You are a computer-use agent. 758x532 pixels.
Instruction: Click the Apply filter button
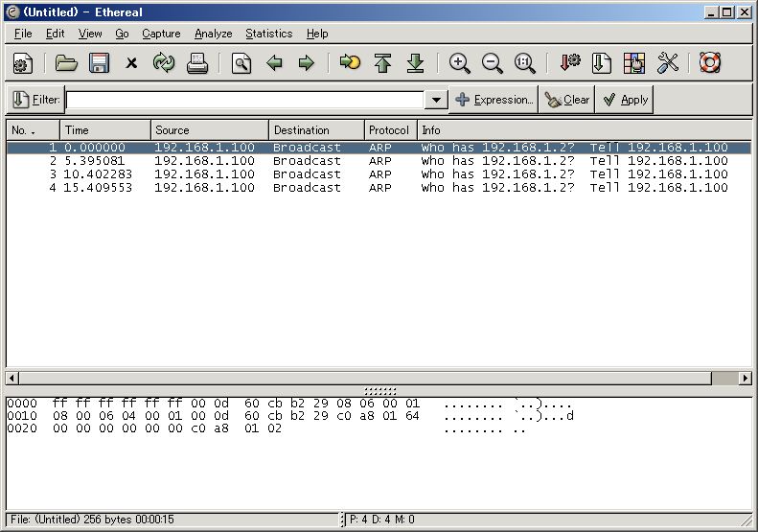(x=625, y=100)
